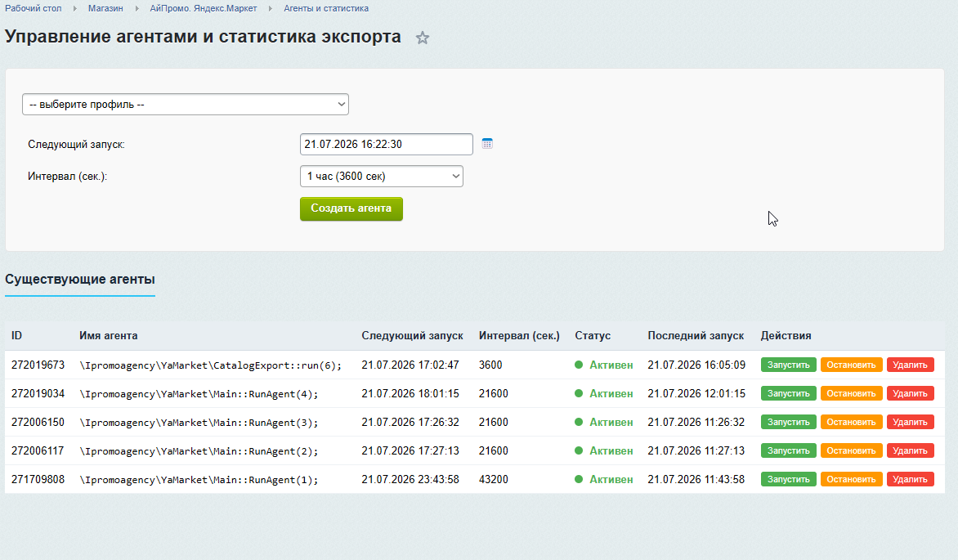Run agent RunAgent(2) with Запустить
The width and height of the screenshot is (958, 560).
pos(788,451)
